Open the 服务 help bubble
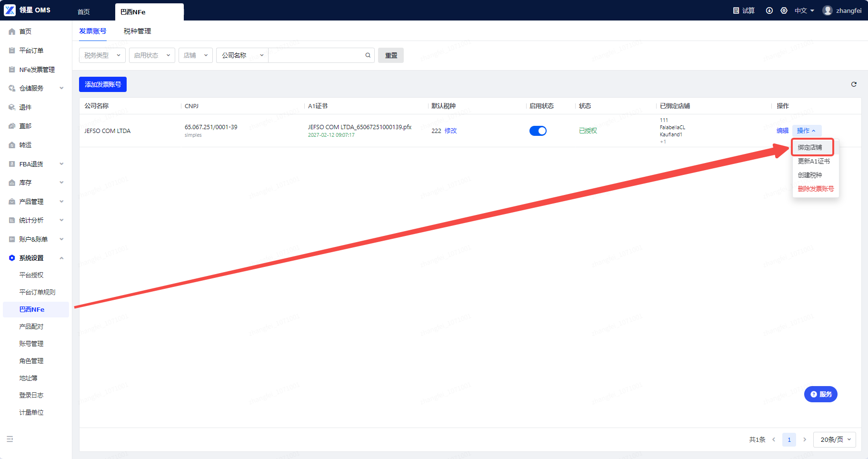Screen dimensions: 868x459 [821, 394]
